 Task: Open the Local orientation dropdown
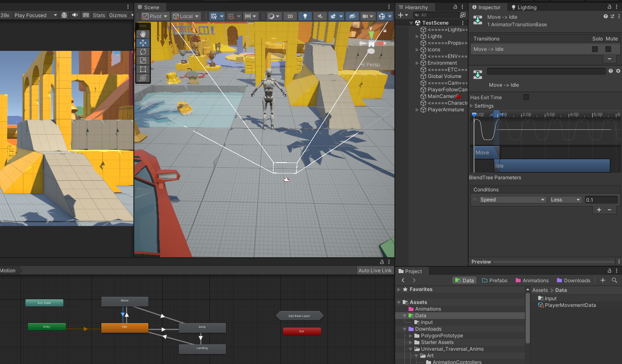(186, 16)
